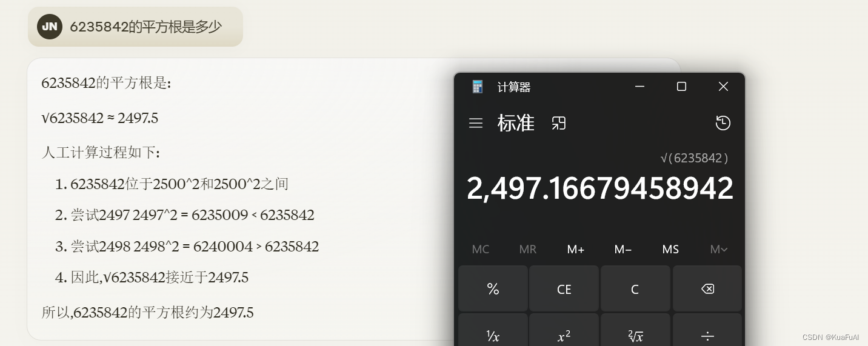The image size is (868, 346).
Task: Click the x² square key
Action: tap(564, 330)
